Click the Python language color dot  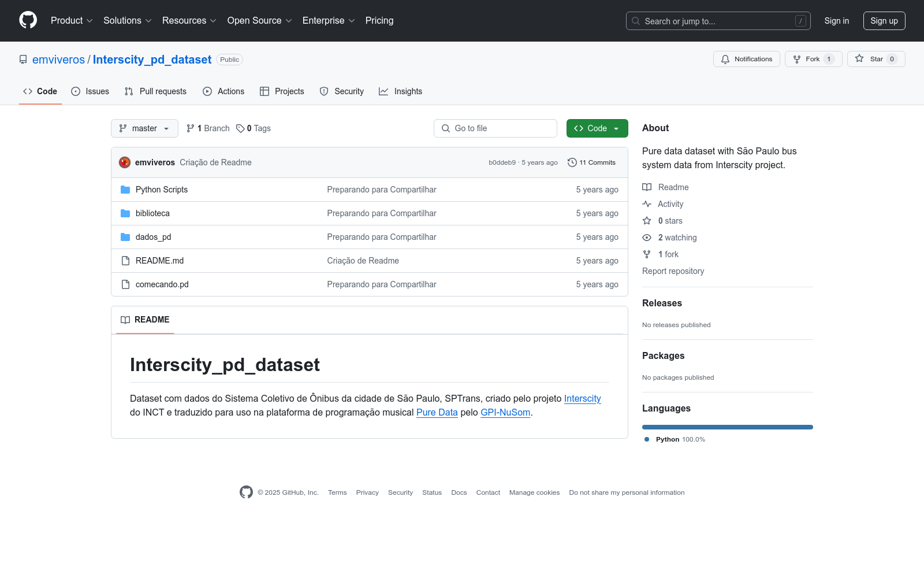click(x=647, y=439)
